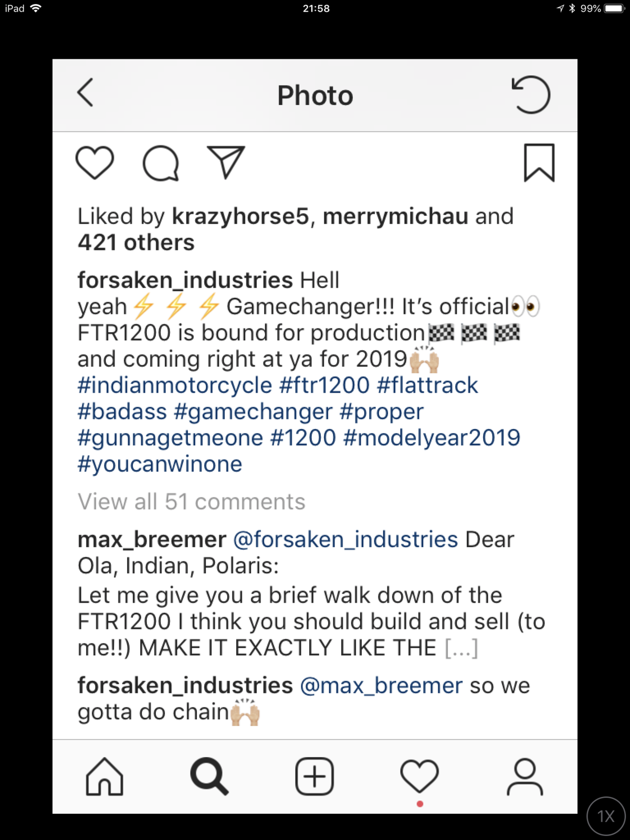This screenshot has width=630, height=840.
Task: Open the krazyhorse5 profile
Action: (240, 216)
